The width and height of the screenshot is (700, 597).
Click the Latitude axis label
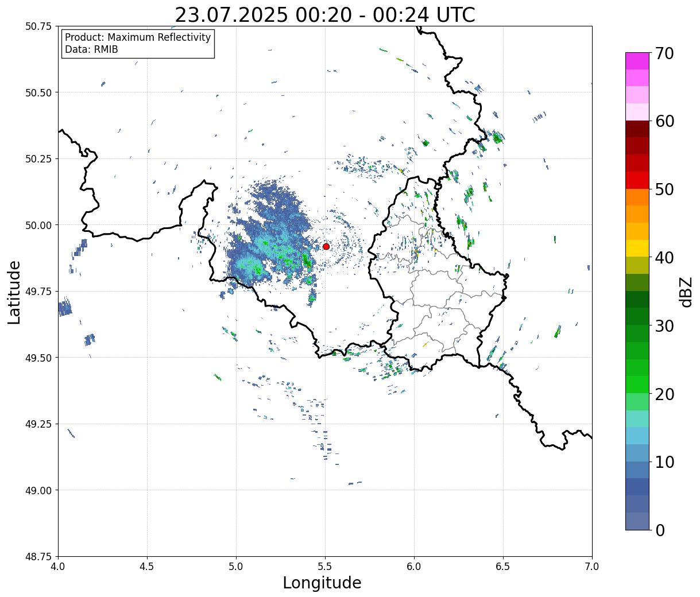(x=14, y=292)
